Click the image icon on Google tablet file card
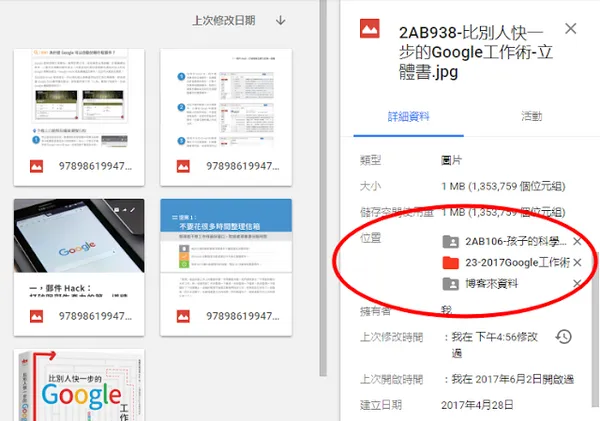Screen dimensions: 600x421 37,316
